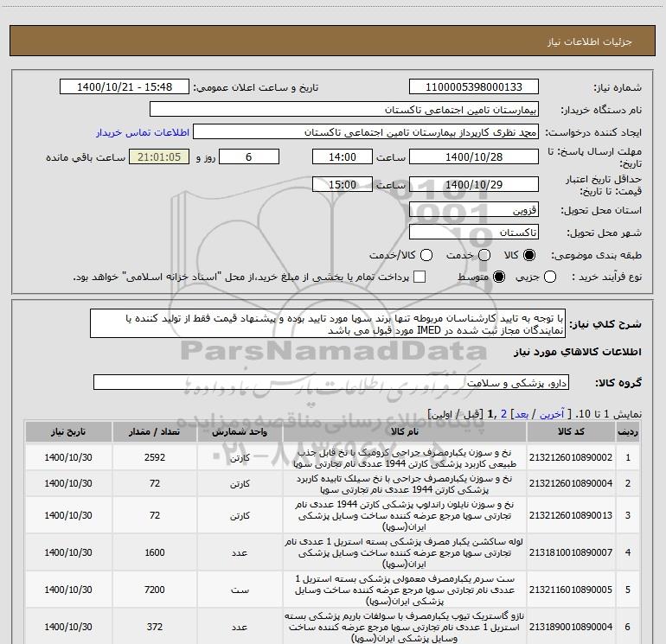
Task: Click row 1 item name with کرومیک thread
Action: (405, 458)
